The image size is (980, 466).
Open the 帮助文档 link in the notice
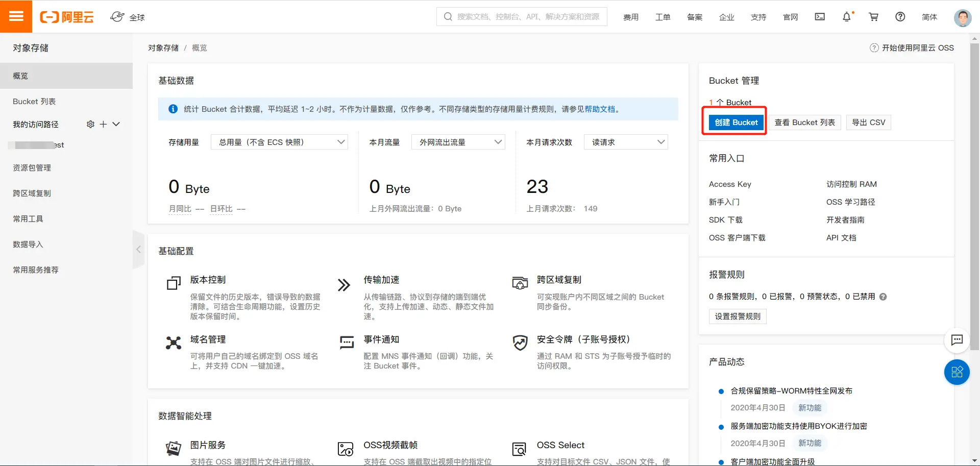tap(600, 109)
